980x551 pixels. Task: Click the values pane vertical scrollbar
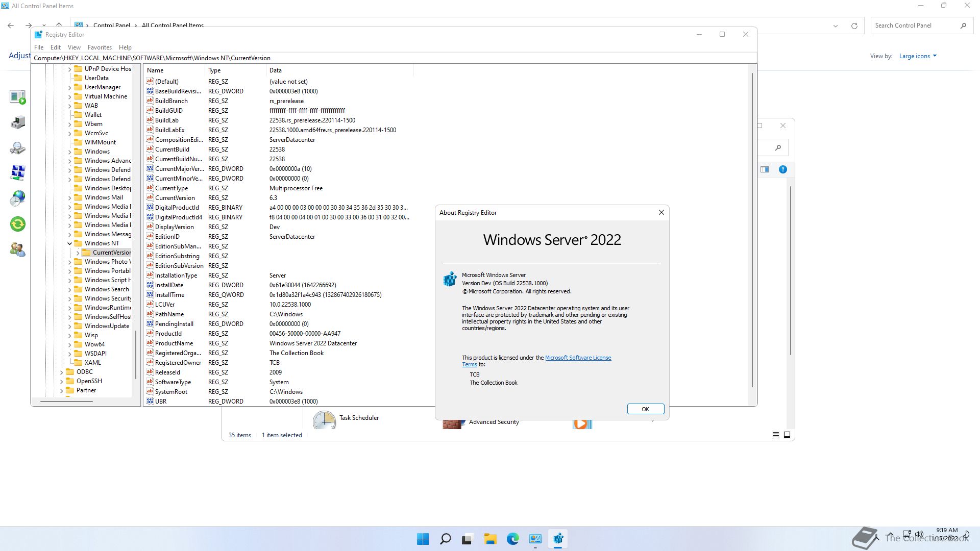point(752,230)
